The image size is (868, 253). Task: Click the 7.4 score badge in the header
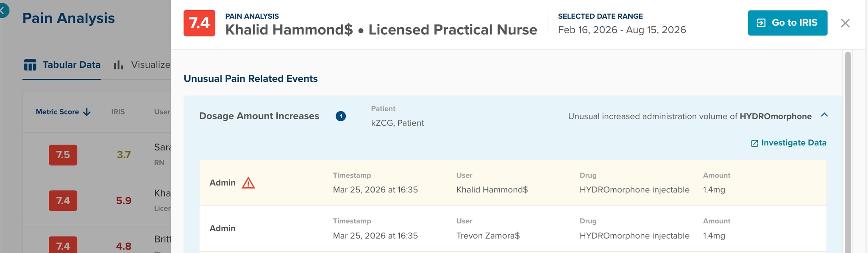click(199, 23)
